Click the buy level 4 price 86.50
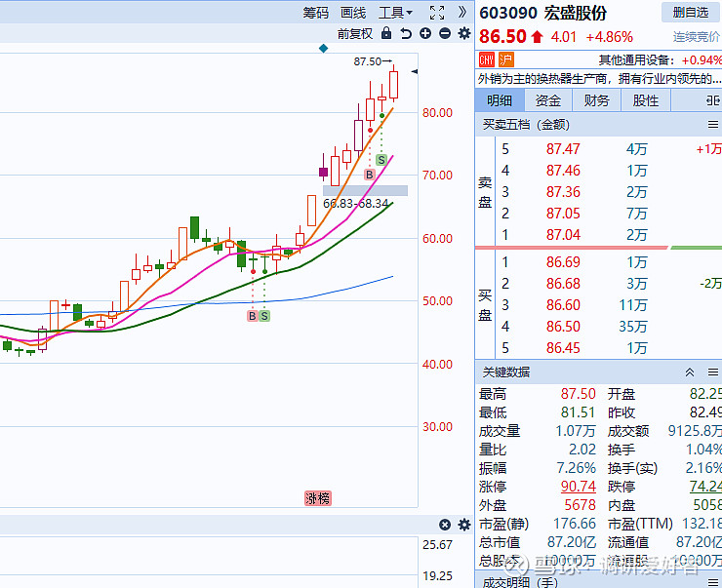 [563, 327]
